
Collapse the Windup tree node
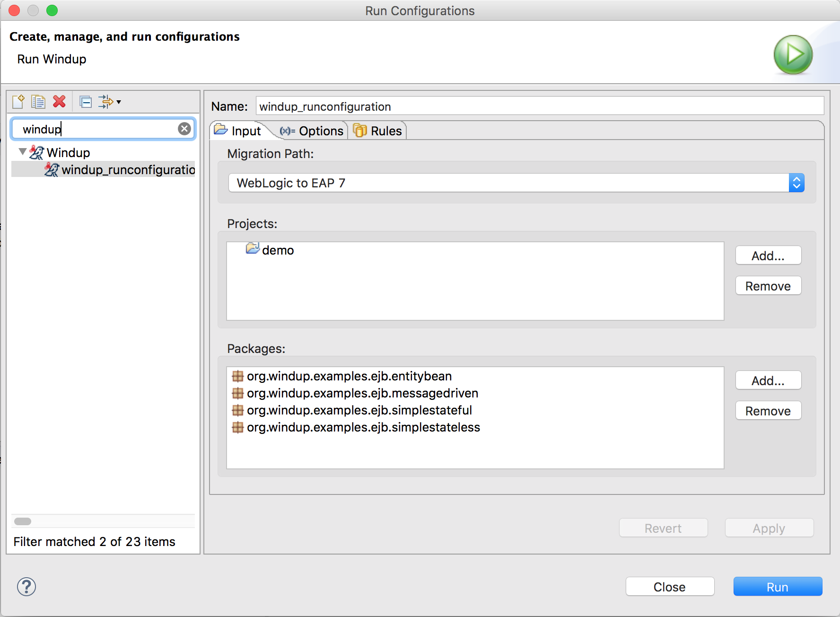click(x=22, y=152)
